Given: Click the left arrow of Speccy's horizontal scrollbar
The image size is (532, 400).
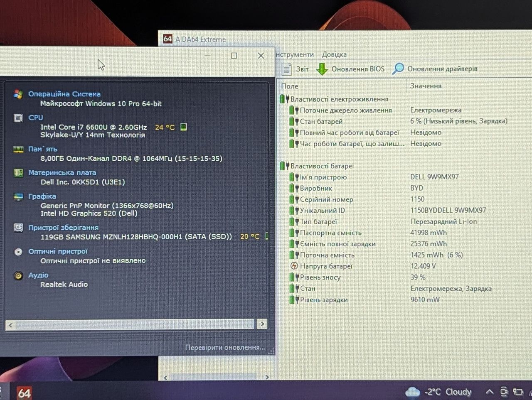Looking at the screenshot, I should pos(11,325).
